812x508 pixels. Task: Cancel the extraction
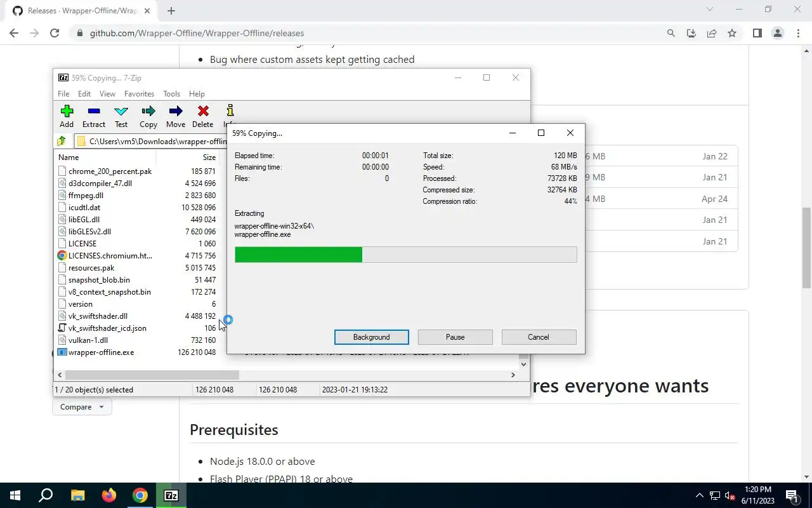[539, 337]
